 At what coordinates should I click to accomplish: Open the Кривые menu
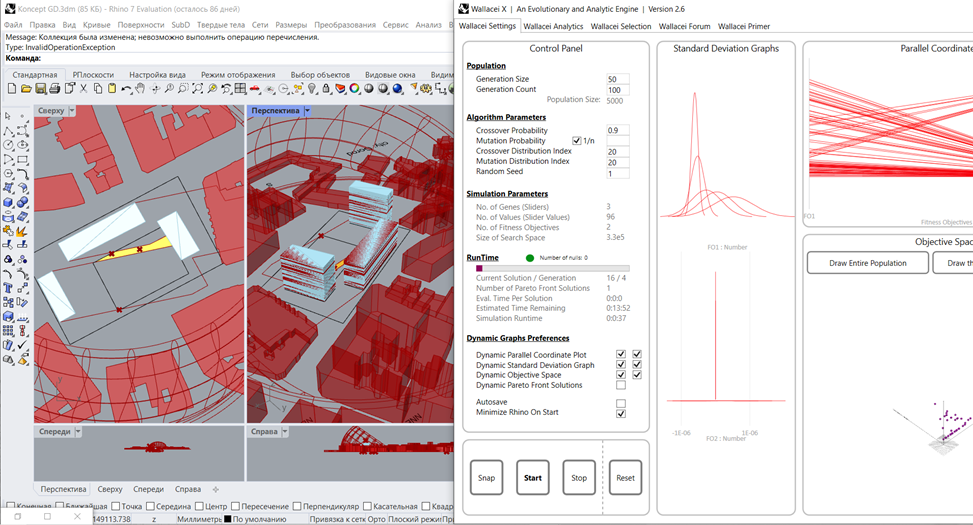[96, 25]
